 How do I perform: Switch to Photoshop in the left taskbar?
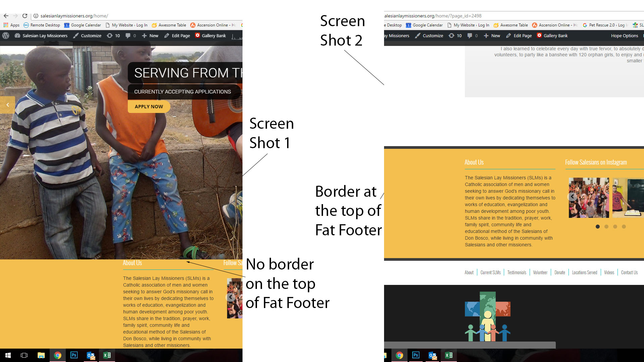click(74, 355)
